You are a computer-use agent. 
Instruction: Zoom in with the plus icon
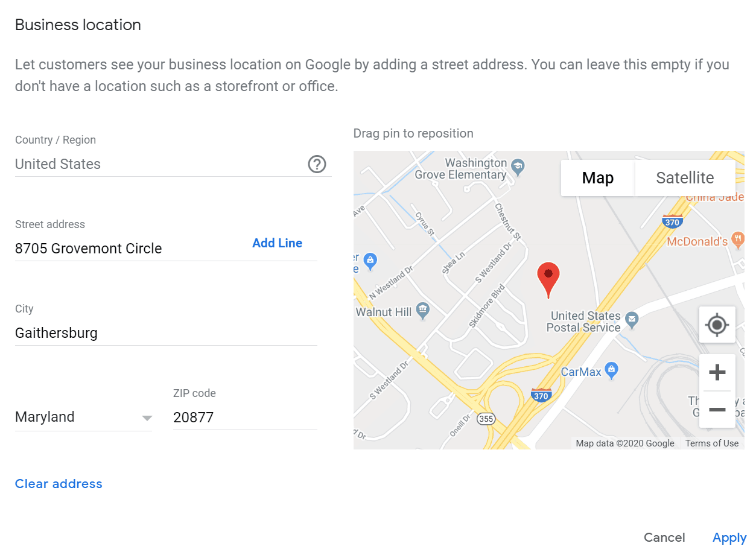tap(717, 373)
